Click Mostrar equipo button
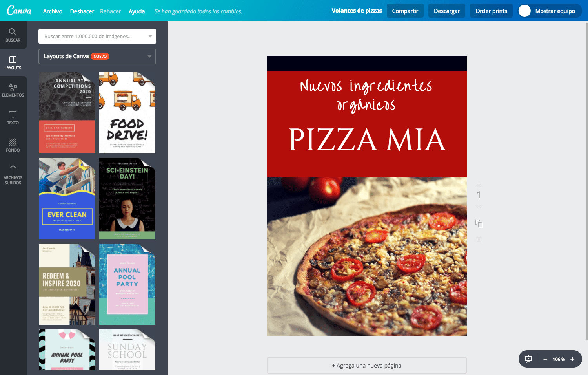Viewport: 588px width, 375px height. coord(549,11)
